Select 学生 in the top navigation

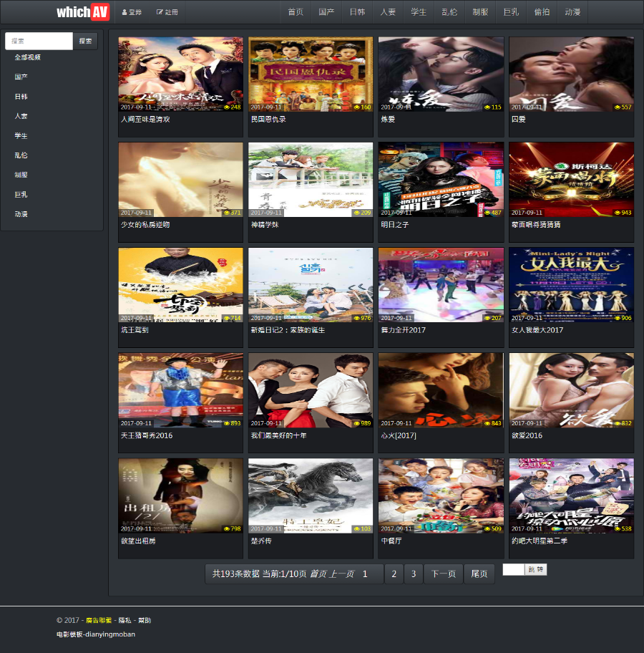pos(419,12)
